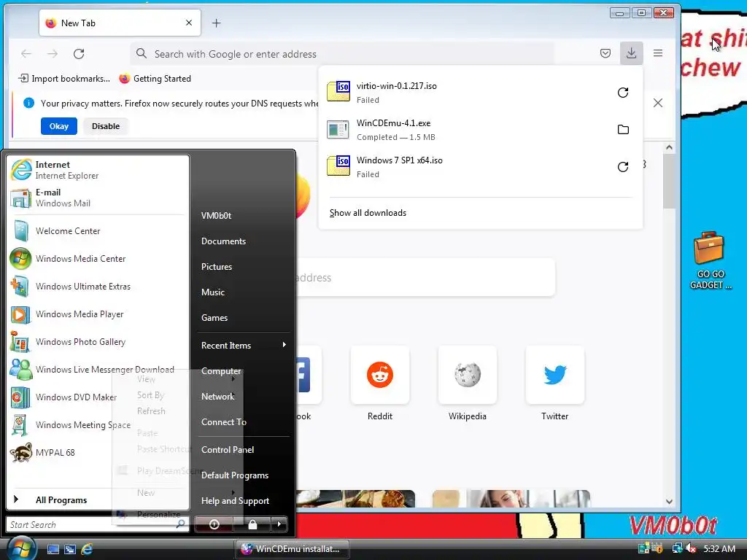Open Internet Explorer from Quick Launch

88,550
